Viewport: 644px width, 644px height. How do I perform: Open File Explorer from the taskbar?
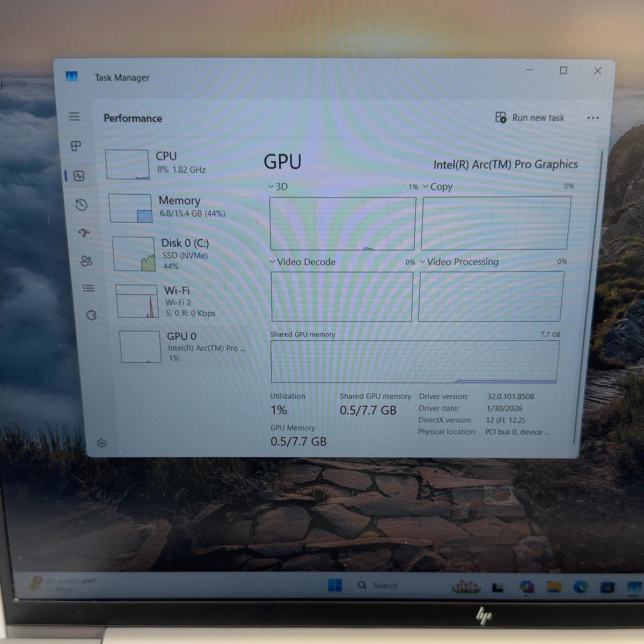coord(554,586)
